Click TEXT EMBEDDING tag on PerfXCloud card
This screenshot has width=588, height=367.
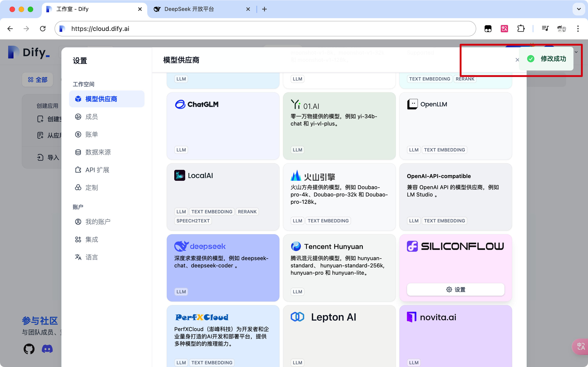coord(212,363)
